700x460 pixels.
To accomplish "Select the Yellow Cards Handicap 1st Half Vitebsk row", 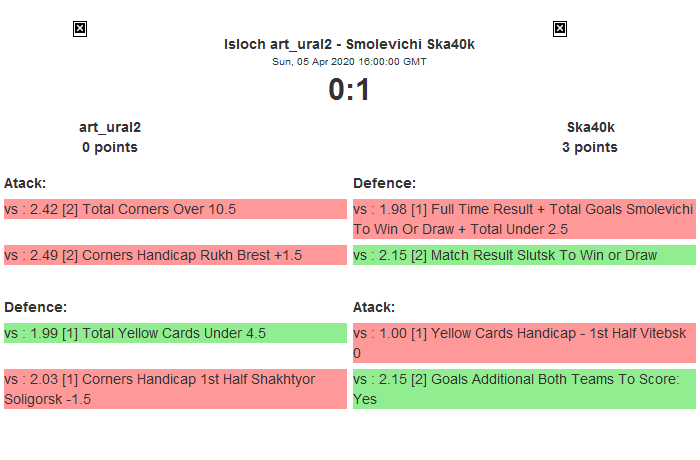I will (x=524, y=342).
